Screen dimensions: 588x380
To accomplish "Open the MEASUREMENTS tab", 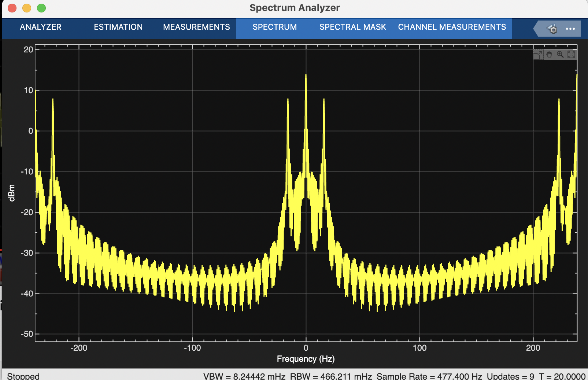I will coord(196,27).
